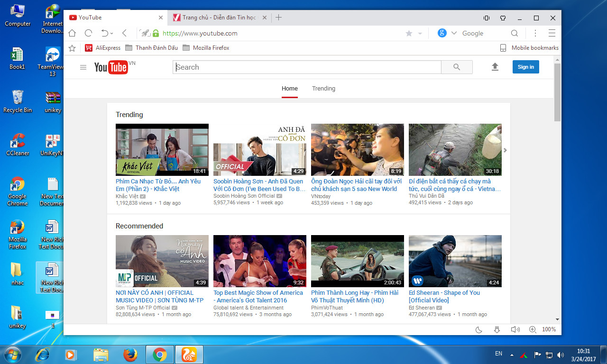The image size is (607, 364).
Task: Open Firefox from the taskbar
Action: [129, 355]
